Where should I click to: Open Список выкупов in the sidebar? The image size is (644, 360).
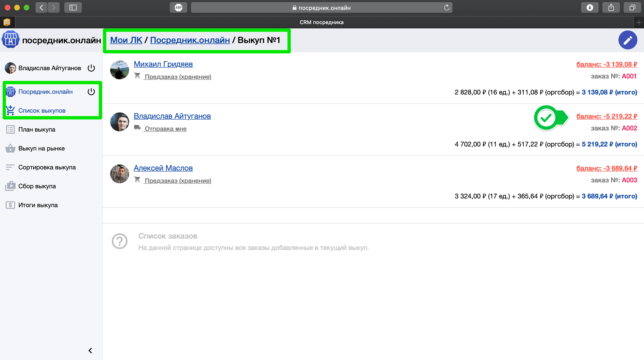(x=42, y=110)
